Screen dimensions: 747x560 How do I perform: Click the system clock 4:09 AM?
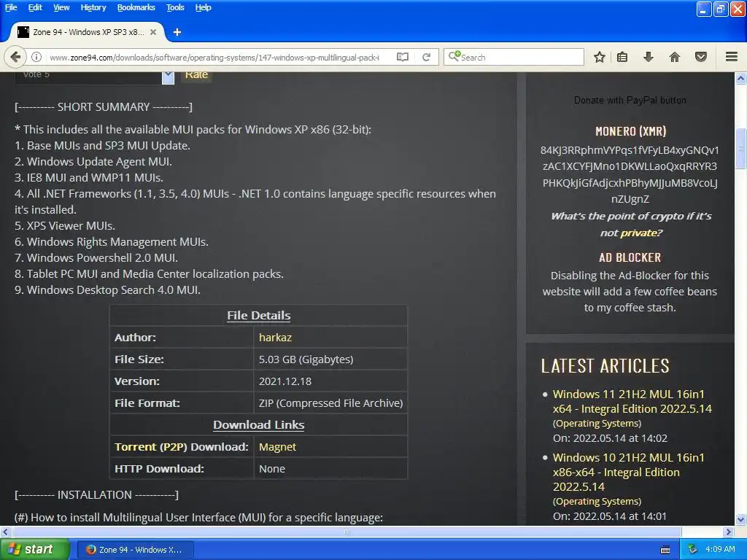720,549
